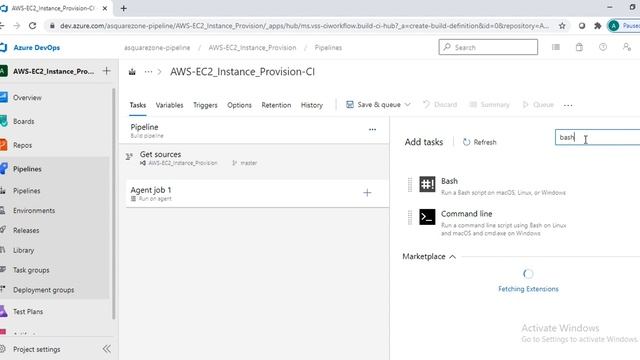Screen dimensions: 640x360
Task: Switch to the Triggers tab
Action: coord(205,105)
